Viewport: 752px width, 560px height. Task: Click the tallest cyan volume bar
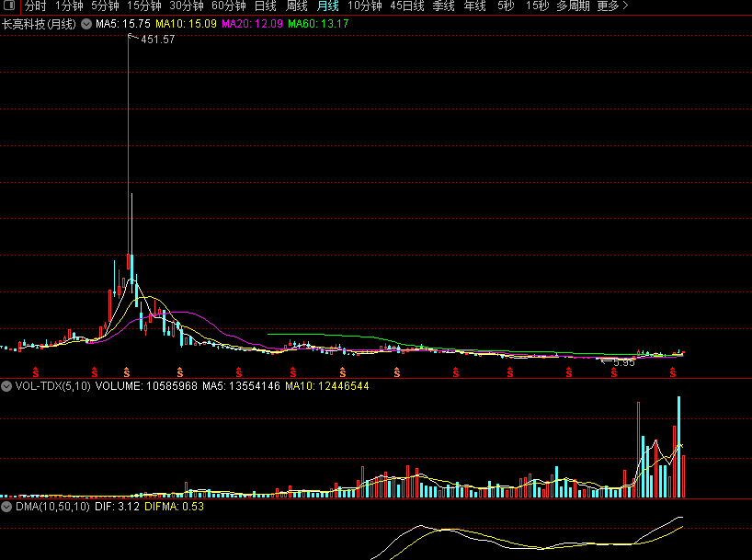tap(678, 447)
